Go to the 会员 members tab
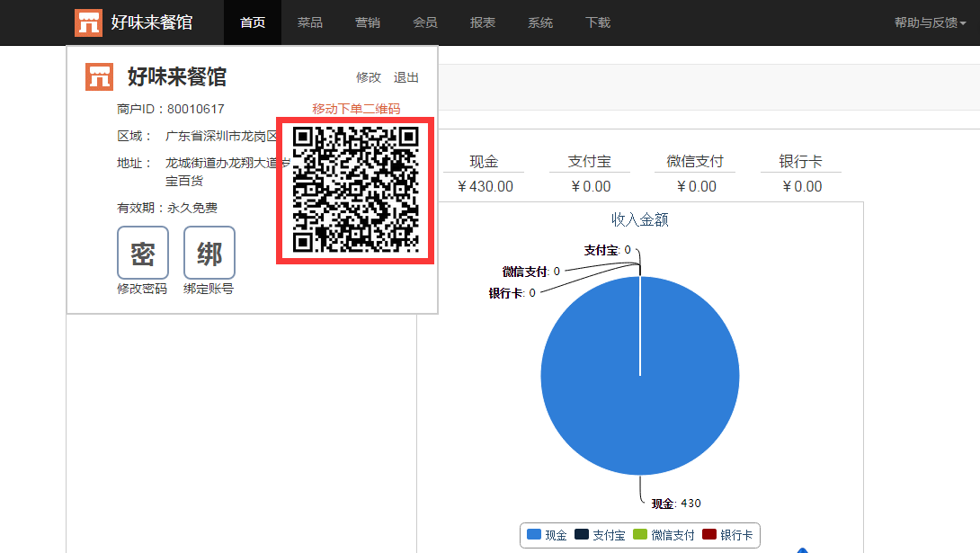This screenshot has height=553, width=980. click(x=425, y=22)
